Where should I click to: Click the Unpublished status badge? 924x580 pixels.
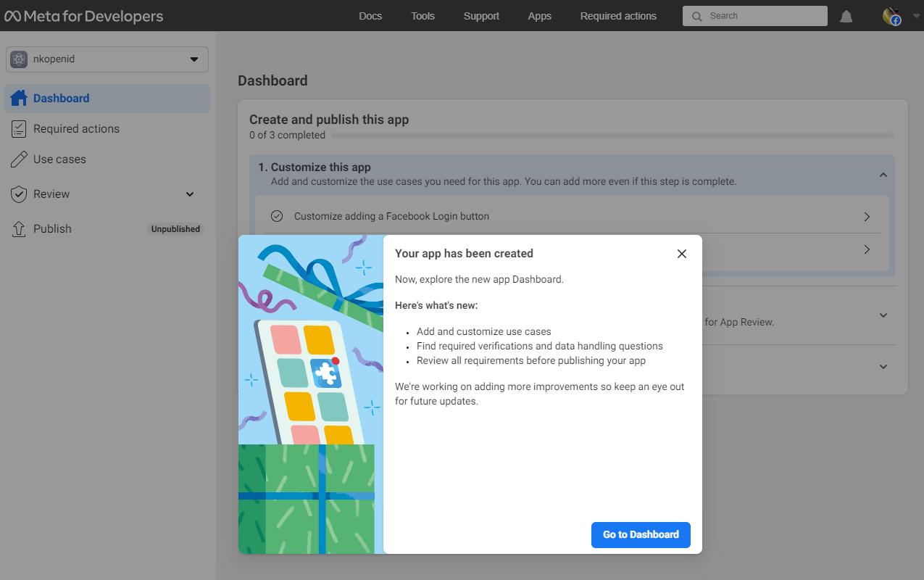pyautogui.click(x=175, y=229)
